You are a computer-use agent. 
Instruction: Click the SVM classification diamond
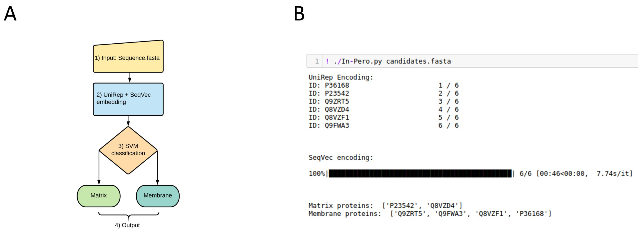128,150
